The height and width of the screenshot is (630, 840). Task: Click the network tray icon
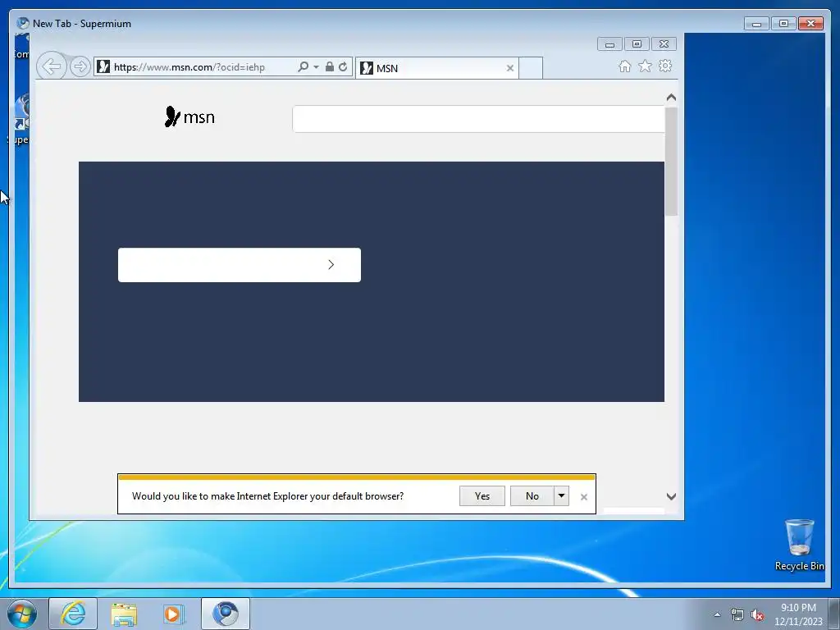pos(737,615)
